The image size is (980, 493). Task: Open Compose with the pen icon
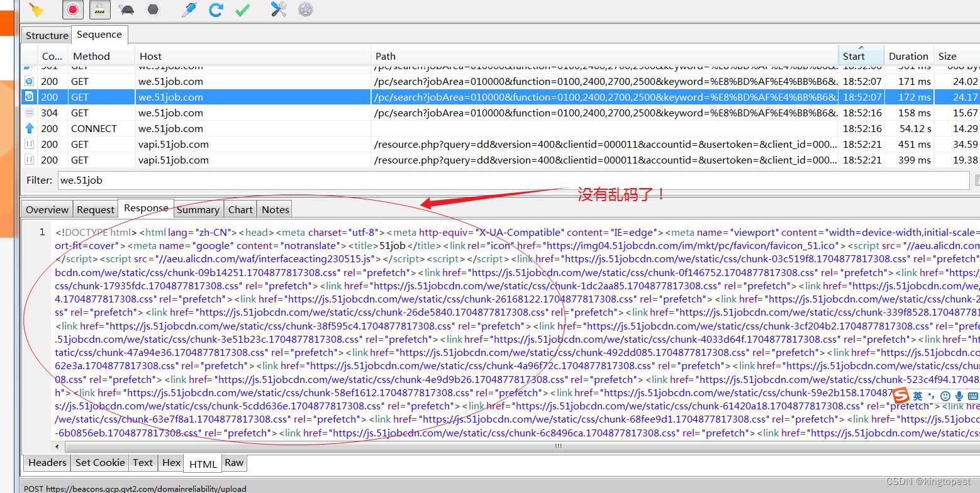(x=189, y=9)
